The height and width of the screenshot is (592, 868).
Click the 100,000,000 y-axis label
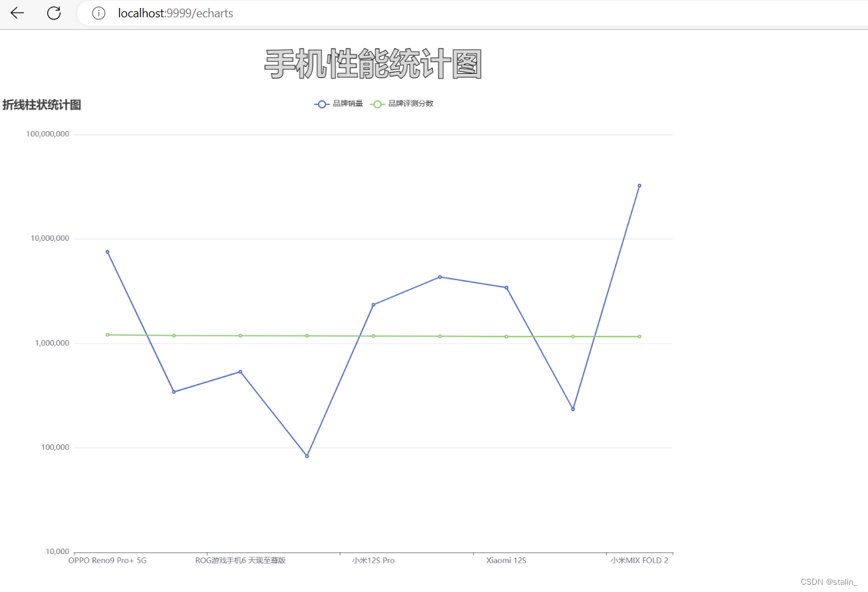[48, 134]
